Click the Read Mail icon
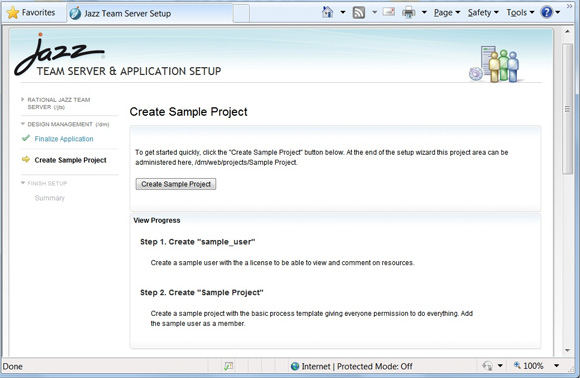 point(388,12)
